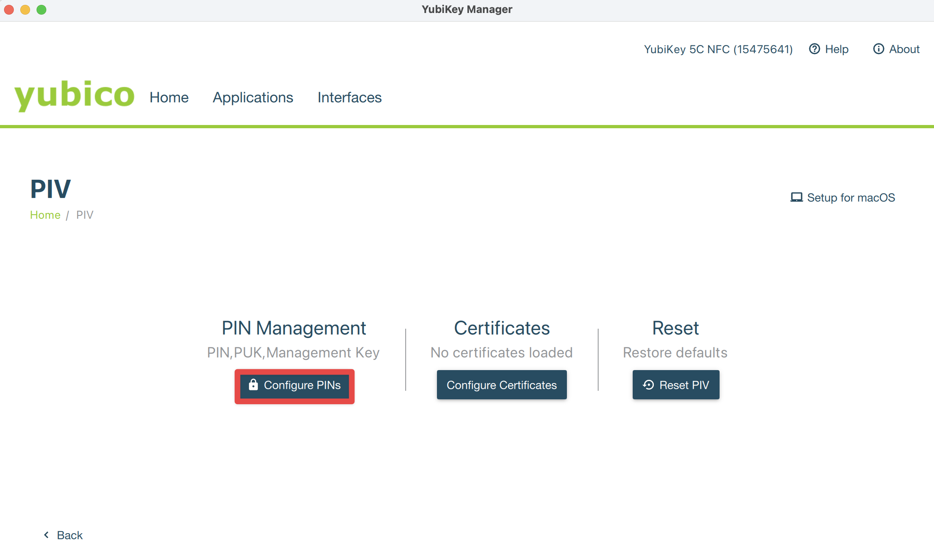The width and height of the screenshot is (934, 560).
Task: Click the YubiKey 5C NFC (15475641) device label
Action: click(718, 49)
